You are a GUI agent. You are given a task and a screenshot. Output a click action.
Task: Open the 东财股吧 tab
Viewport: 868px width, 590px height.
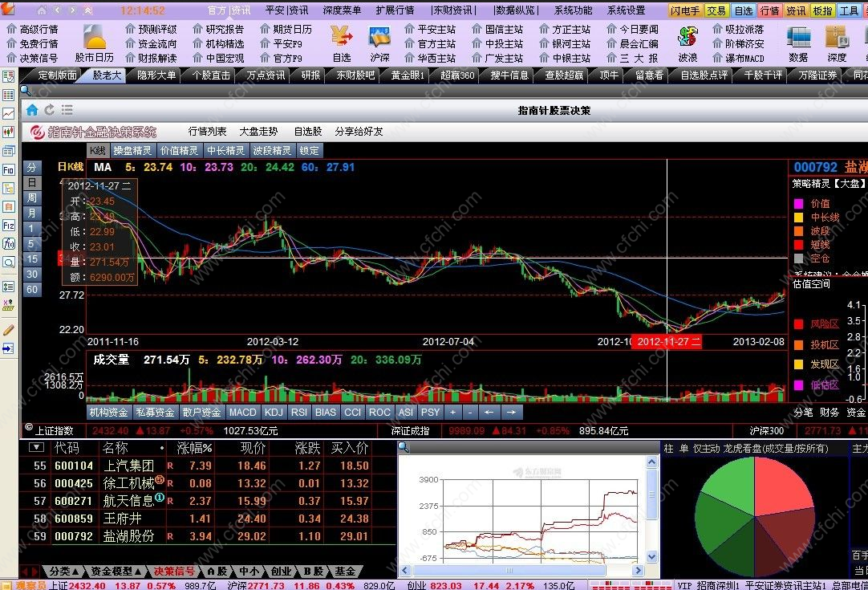(x=355, y=75)
